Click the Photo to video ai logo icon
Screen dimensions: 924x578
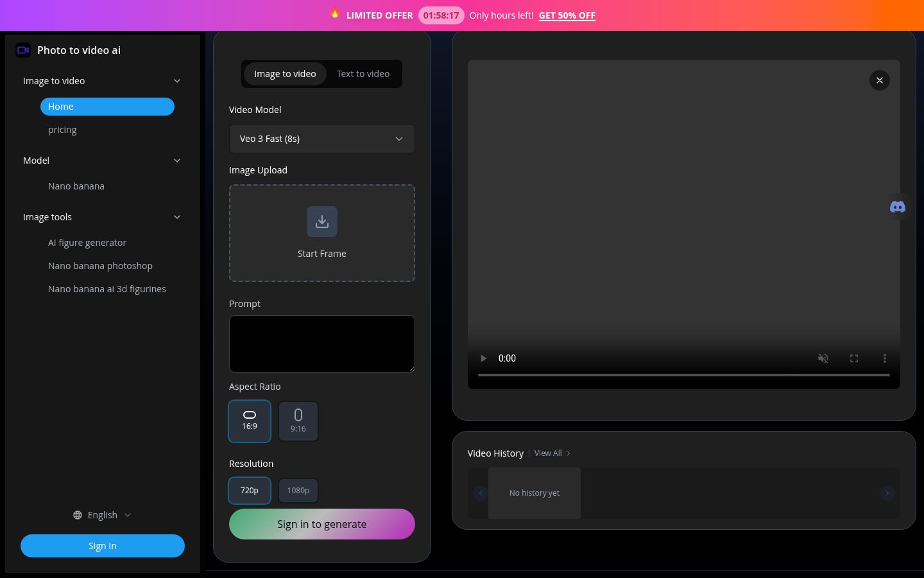point(23,50)
